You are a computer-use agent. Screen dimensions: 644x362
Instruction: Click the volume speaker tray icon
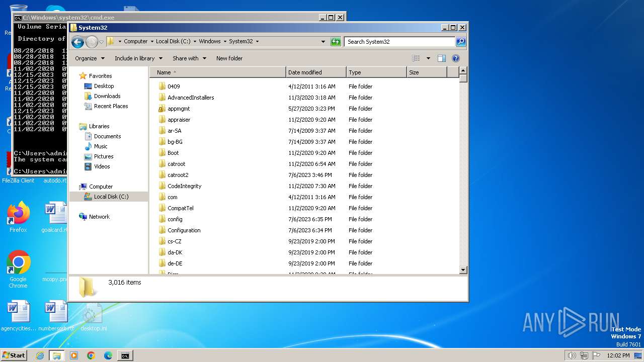[572, 355]
